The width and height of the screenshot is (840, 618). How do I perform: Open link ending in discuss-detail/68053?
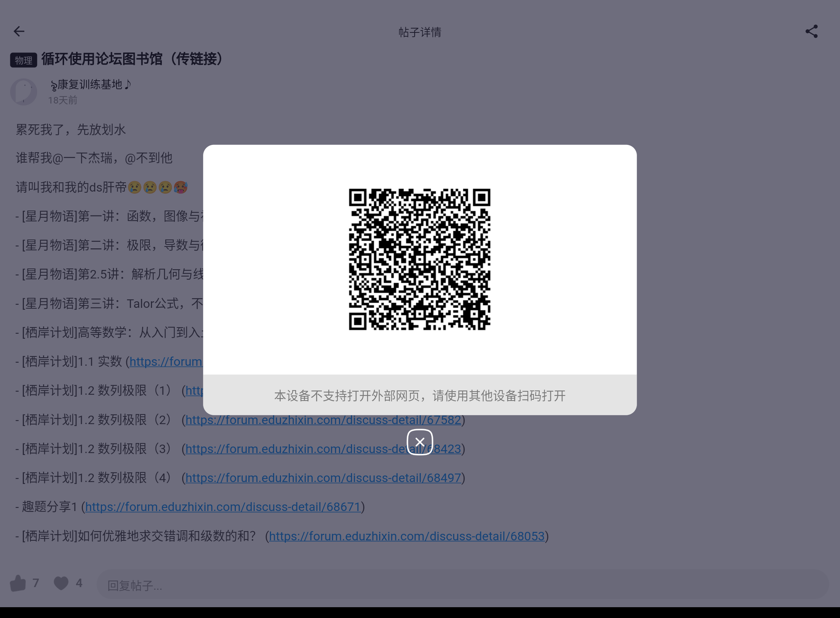[407, 536]
